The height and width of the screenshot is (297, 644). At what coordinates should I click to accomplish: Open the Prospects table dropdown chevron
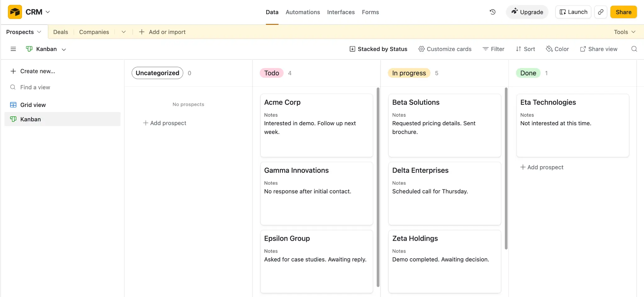[x=39, y=32]
